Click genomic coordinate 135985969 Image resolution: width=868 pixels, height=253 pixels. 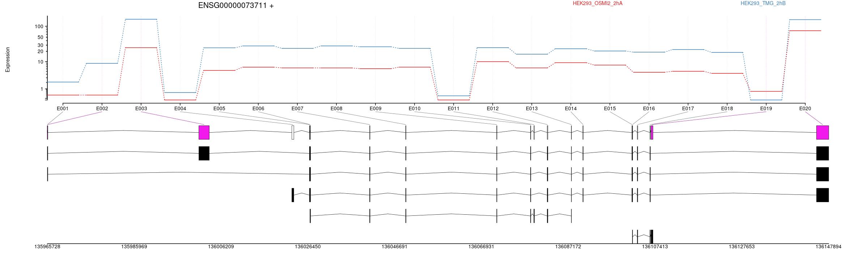[134, 247]
